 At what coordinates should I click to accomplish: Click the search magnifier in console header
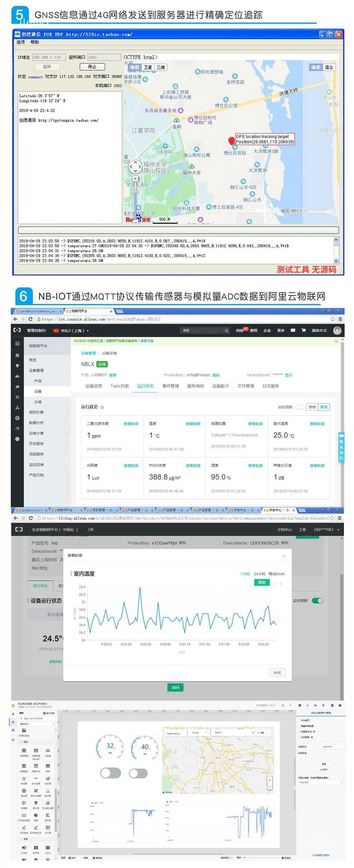tap(226, 330)
